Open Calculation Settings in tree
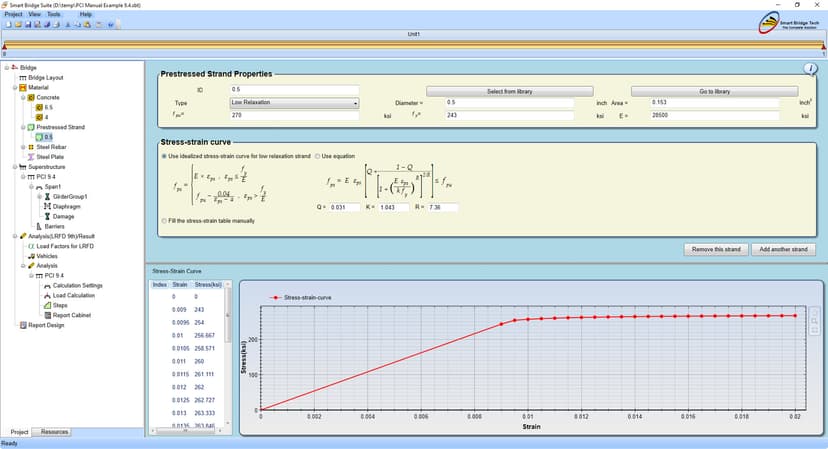828x449 pixels. pyautogui.click(x=78, y=285)
